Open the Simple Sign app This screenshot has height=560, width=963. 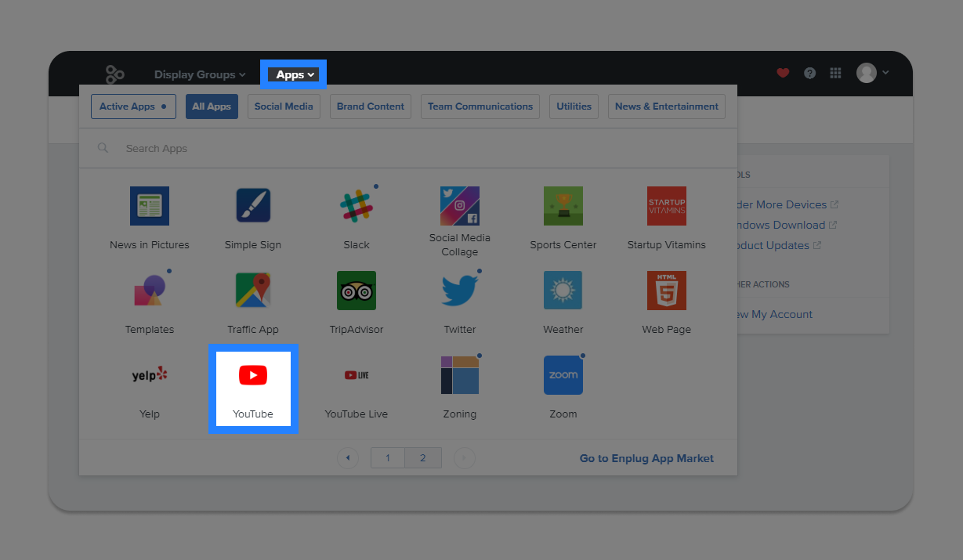point(253,206)
